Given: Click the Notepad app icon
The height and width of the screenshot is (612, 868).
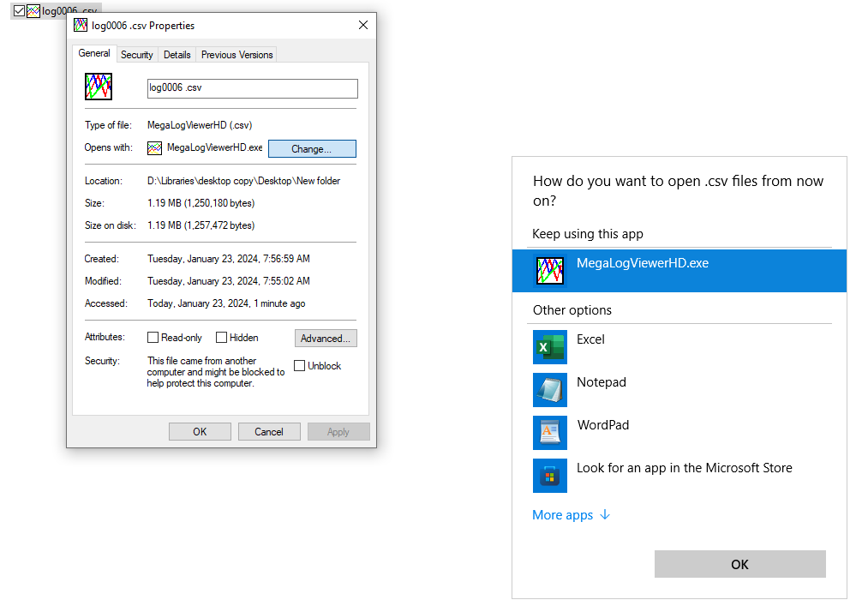Looking at the screenshot, I should 549,390.
